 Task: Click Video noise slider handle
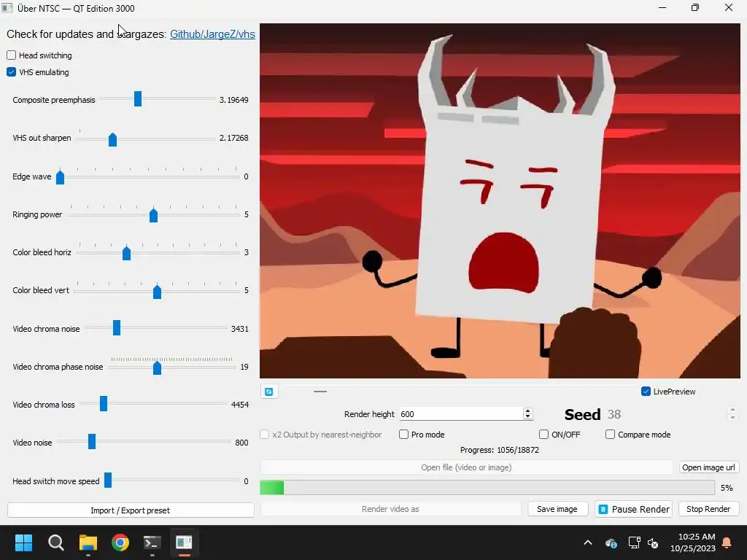click(92, 441)
